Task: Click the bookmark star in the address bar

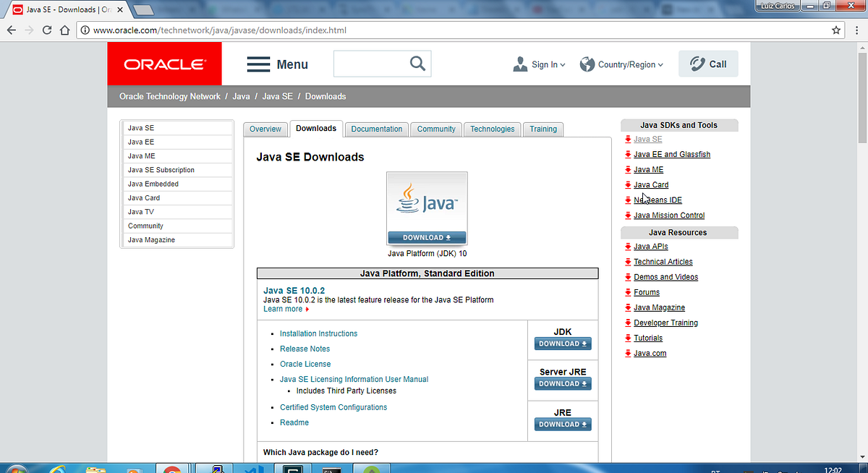Action: pos(836,30)
